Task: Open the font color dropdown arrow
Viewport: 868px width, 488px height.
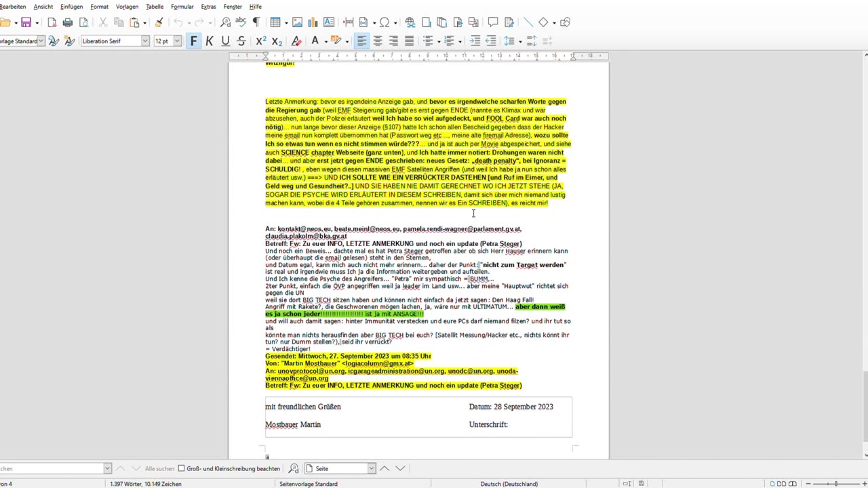Action: pos(325,41)
